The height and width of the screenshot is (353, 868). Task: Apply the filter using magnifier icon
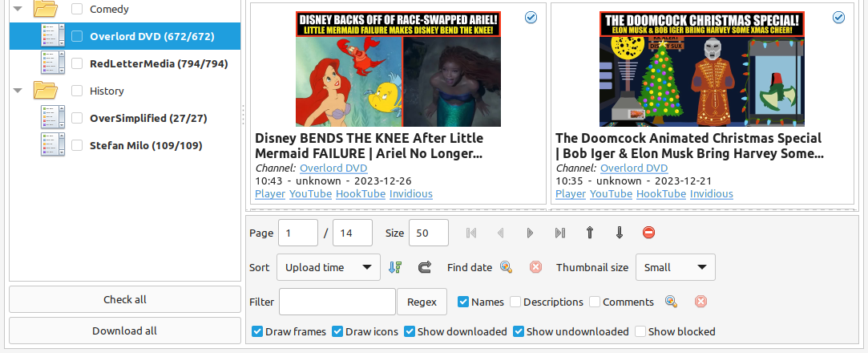tap(671, 302)
